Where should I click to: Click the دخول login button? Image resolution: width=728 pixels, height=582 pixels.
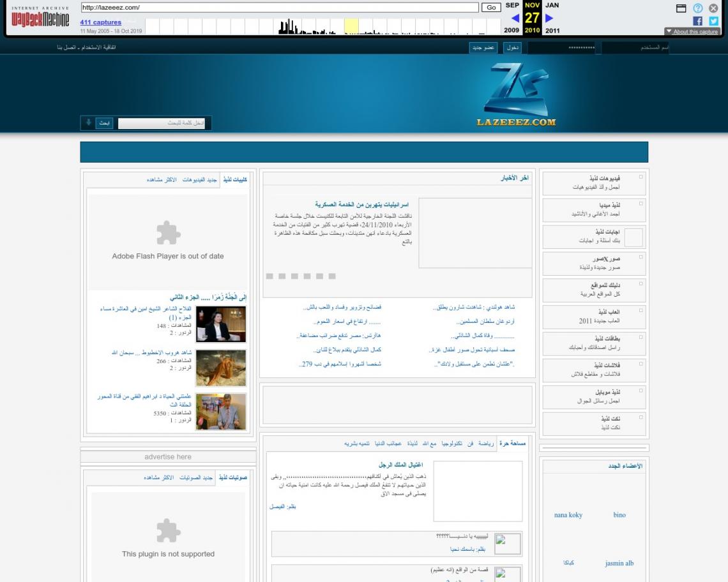(513, 47)
